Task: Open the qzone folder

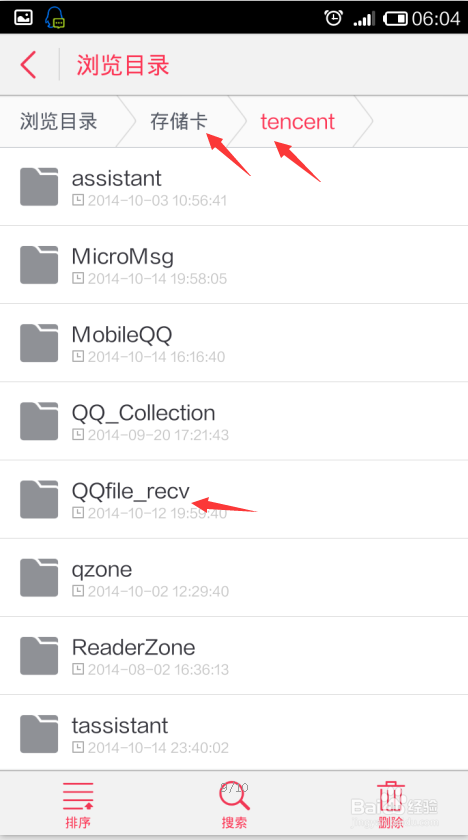Action: click(234, 578)
